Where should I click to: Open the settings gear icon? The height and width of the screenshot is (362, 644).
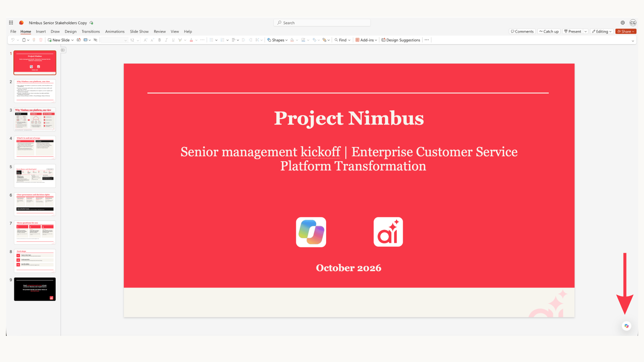coord(623,23)
